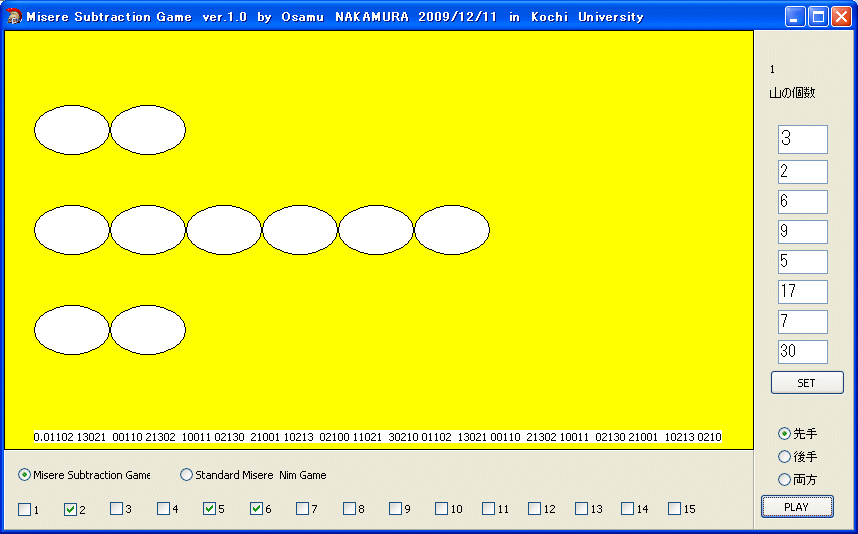Viewport: 858px width, 534px height.
Task: Click the input field containing 2
Action: (803, 172)
